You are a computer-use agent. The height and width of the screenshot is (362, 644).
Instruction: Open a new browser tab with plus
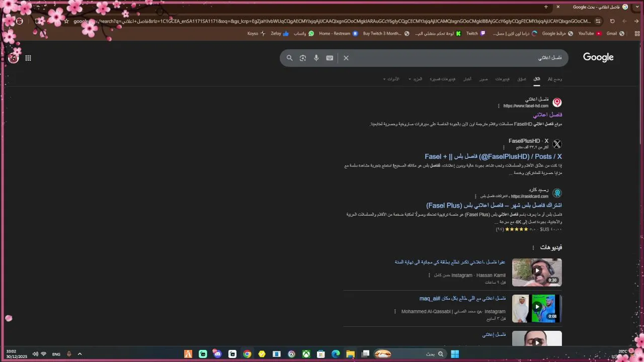click(546, 7)
